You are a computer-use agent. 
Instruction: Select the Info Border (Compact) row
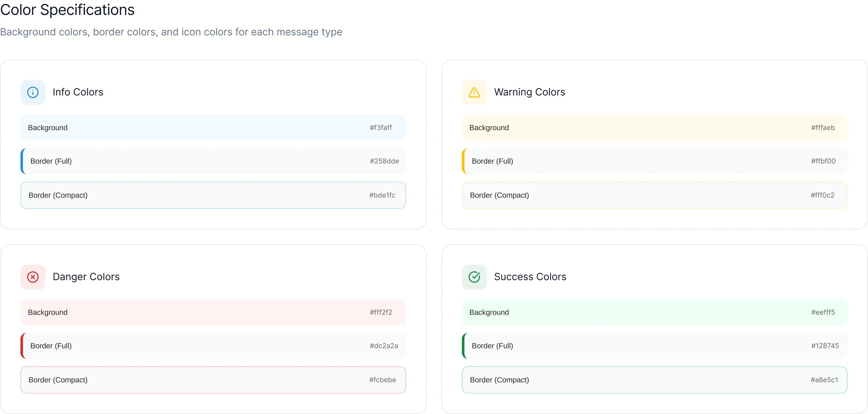coord(213,195)
